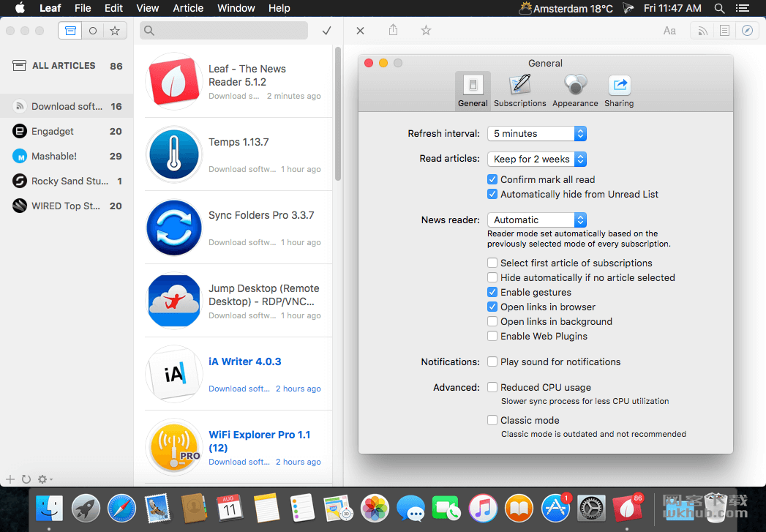The width and height of the screenshot is (766, 532).
Task: Switch to the General preferences tab
Action: tap(473, 91)
